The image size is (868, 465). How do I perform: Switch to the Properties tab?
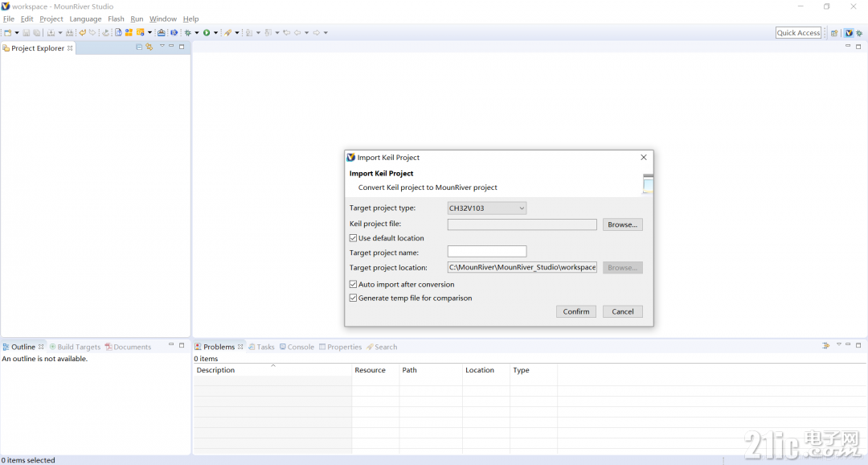[340, 347]
